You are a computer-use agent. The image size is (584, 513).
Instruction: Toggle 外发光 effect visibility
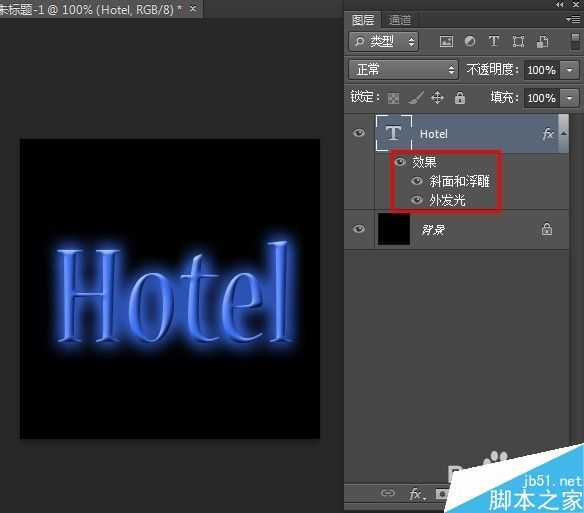[x=417, y=200]
